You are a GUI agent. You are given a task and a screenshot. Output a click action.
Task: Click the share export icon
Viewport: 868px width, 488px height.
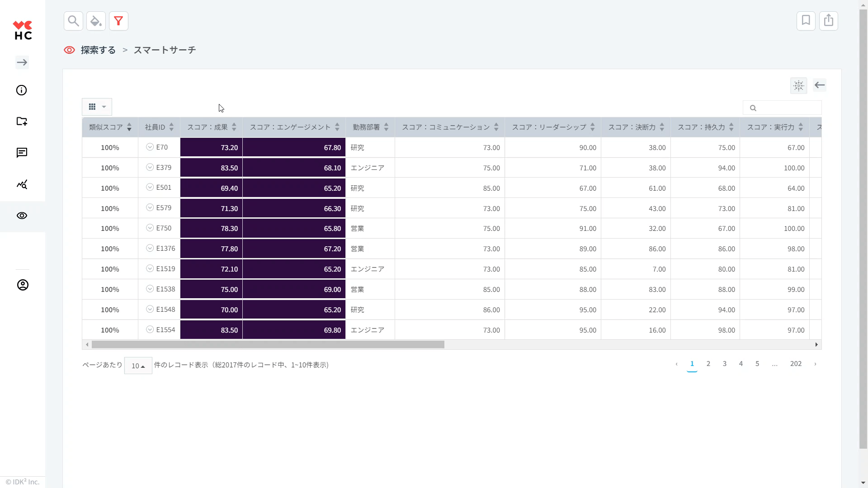828,21
